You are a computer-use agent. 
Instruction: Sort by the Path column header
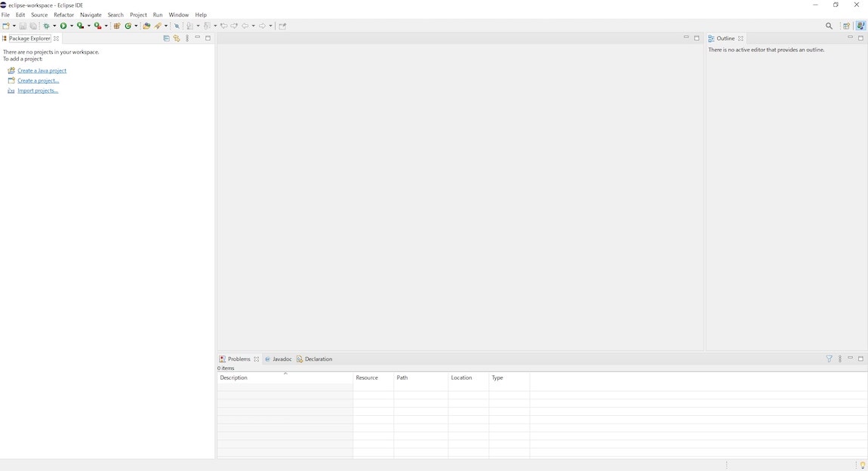(x=421, y=377)
